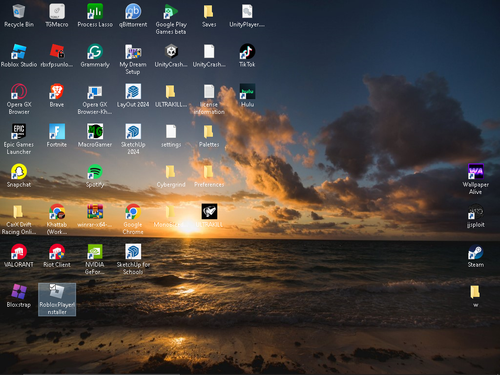Image resolution: width=500 pixels, height=375 pixels.
Task: Select the qBittorrent shortcut
Action: [x=133, y=12]
